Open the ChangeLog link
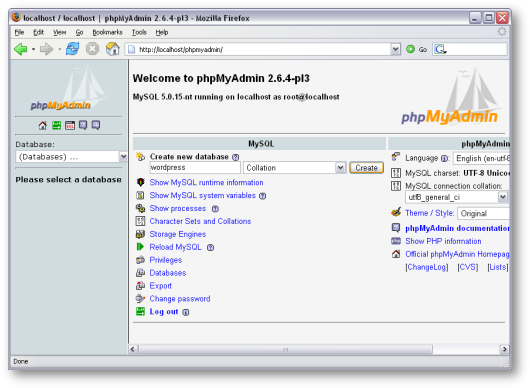The image size is (530, 388). point(427,267)
